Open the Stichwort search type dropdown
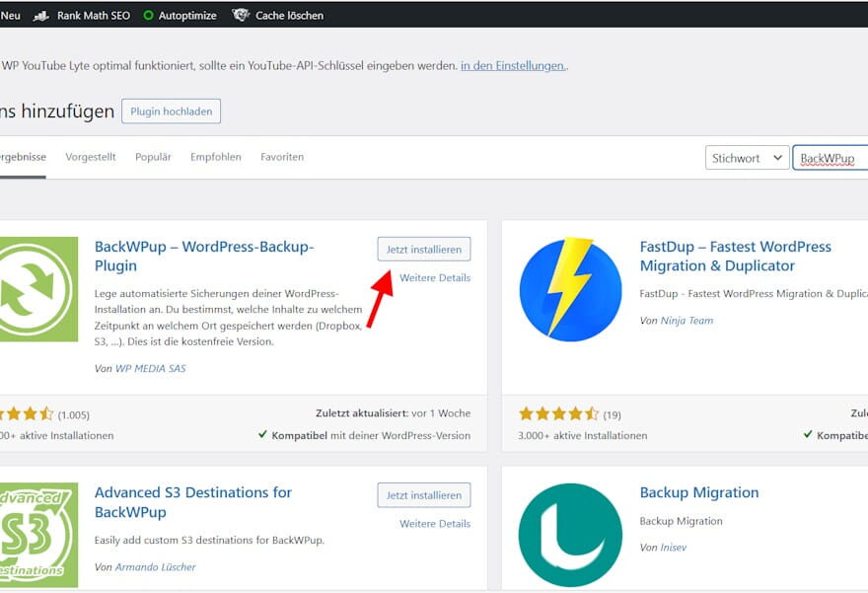 tap(747, 158)
